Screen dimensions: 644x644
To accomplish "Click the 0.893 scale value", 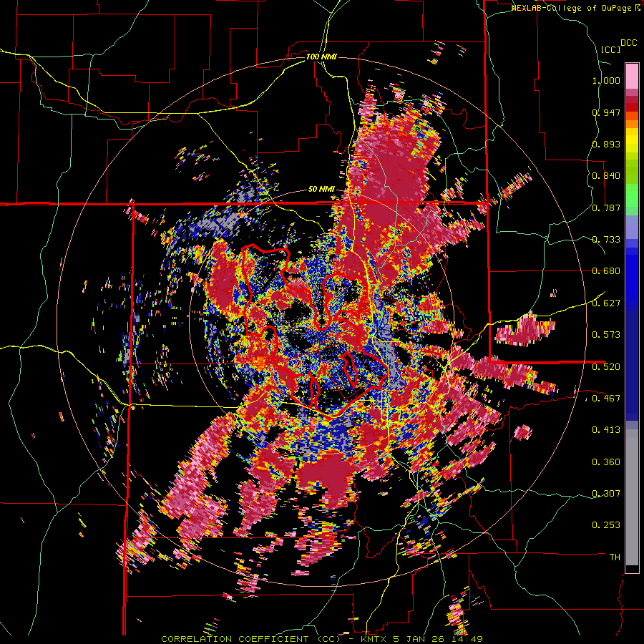I will 606,144.
